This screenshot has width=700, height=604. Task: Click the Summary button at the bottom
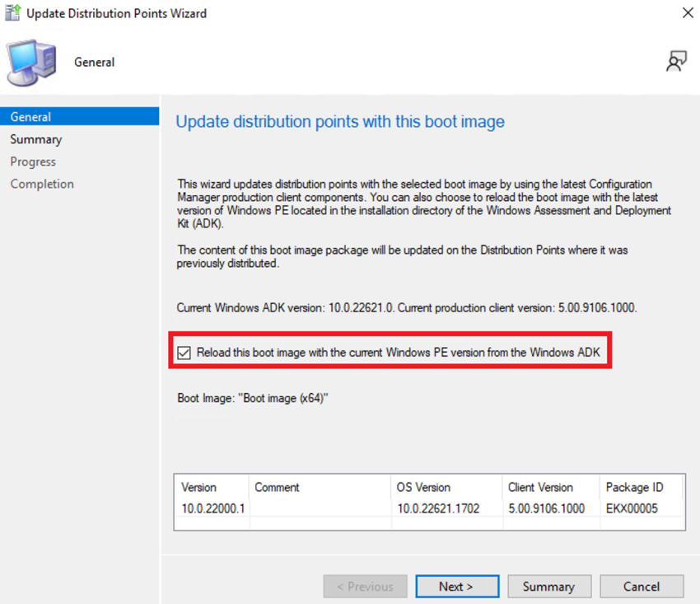coord(549,586)
